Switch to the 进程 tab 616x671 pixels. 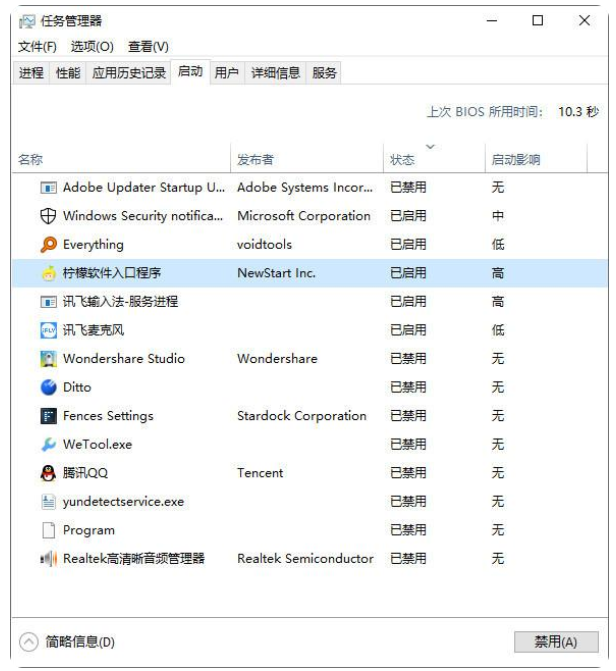tap(31, 73)
